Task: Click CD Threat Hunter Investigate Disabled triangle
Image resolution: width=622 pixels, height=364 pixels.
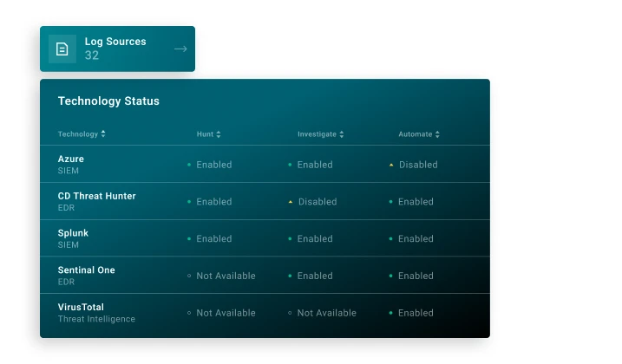Action: pyautogui.click(x=291, y=202)
